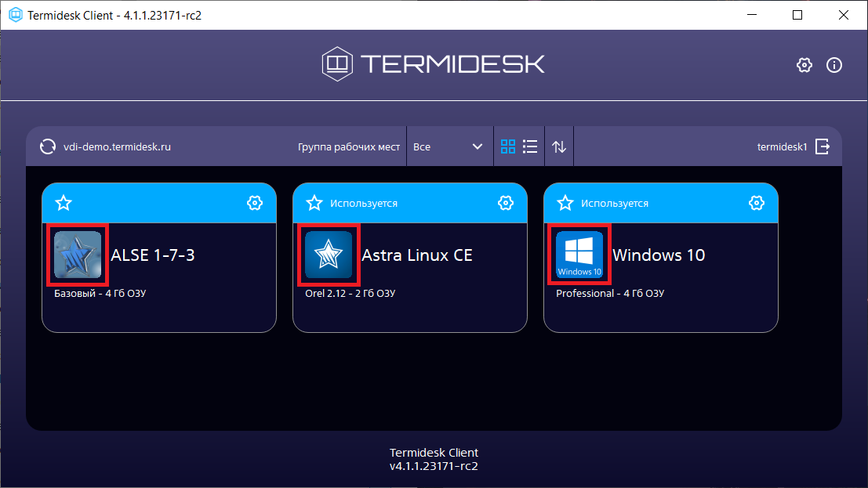Refresh the vdi-demo.termidesk.ru server connection
This screenshot has width=868, height=488.
(x=48, y=146)
